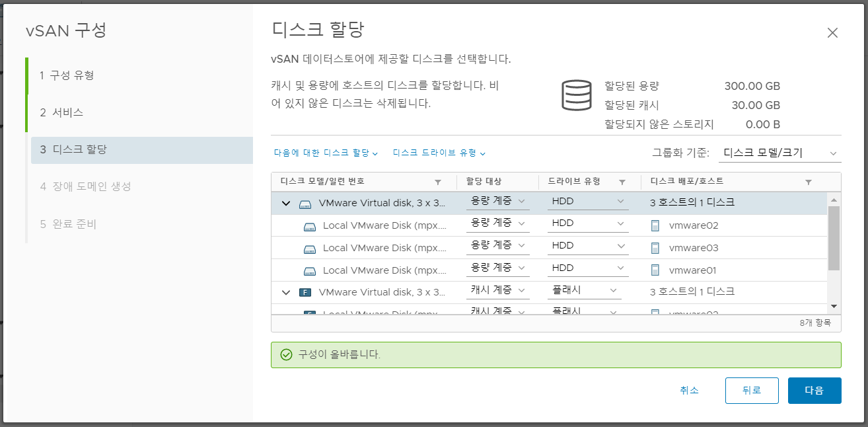Image resolution: width=868 pixels, height=427 pixels.
Task: Open 용량 계층 dropdown in HDD group row
Action: [497, 201]
